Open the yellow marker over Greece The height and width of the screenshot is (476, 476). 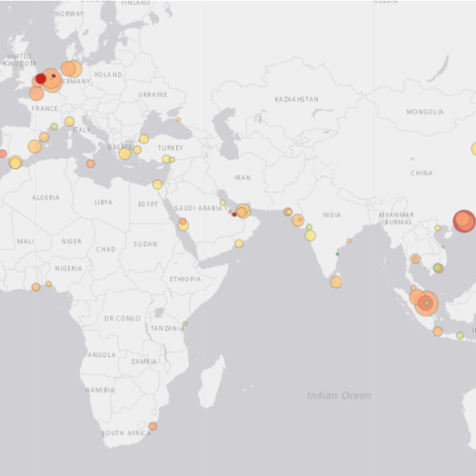125,154
